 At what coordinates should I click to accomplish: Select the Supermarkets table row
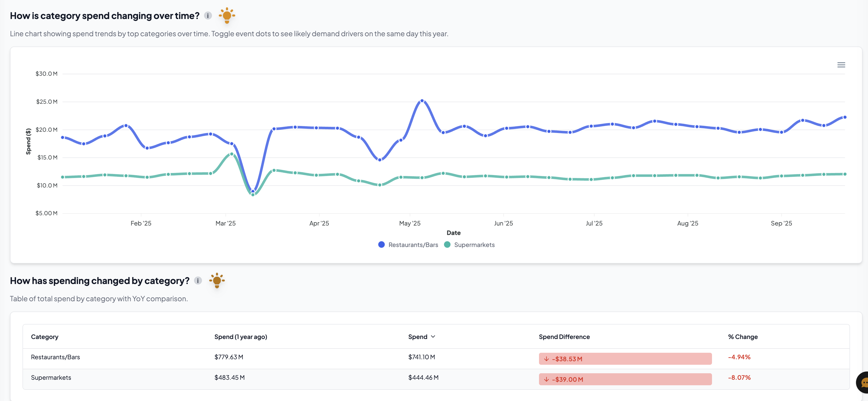[x=51, y=378]
